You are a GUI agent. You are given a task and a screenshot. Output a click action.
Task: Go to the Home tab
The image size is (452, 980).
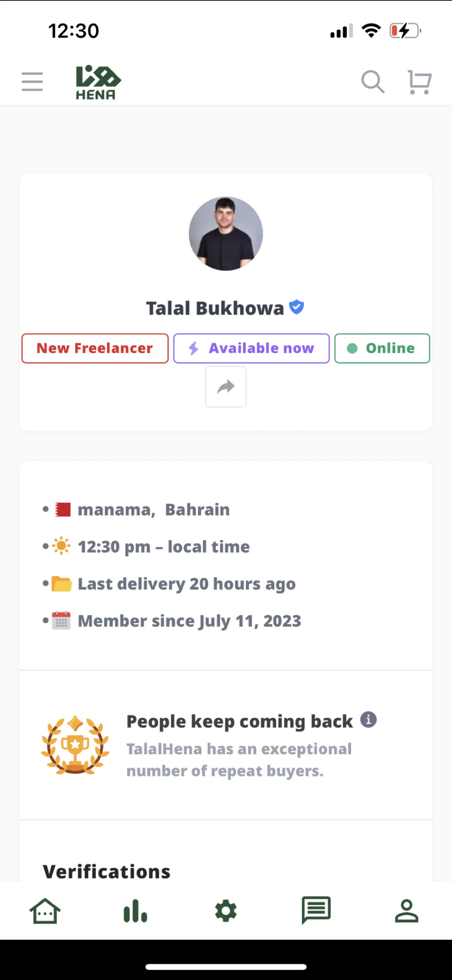pos(45,911)
